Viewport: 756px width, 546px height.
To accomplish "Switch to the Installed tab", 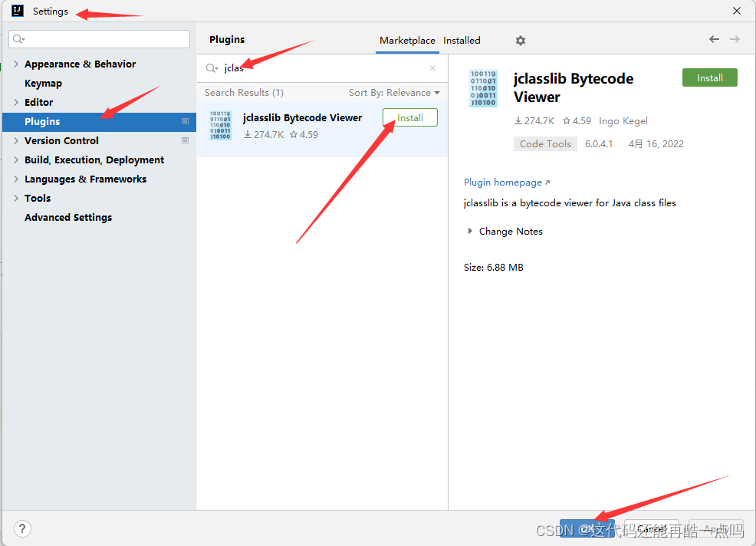I will [x=462, y=41].
